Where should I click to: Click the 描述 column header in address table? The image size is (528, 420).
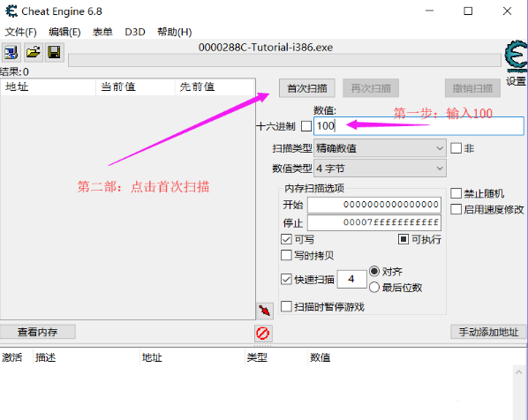(x=87, y=357)
